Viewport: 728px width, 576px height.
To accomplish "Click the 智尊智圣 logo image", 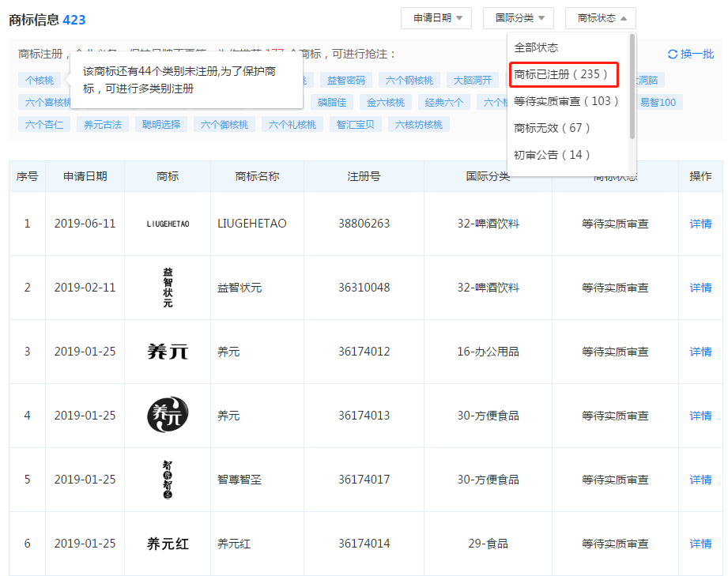I will [168, 480].
